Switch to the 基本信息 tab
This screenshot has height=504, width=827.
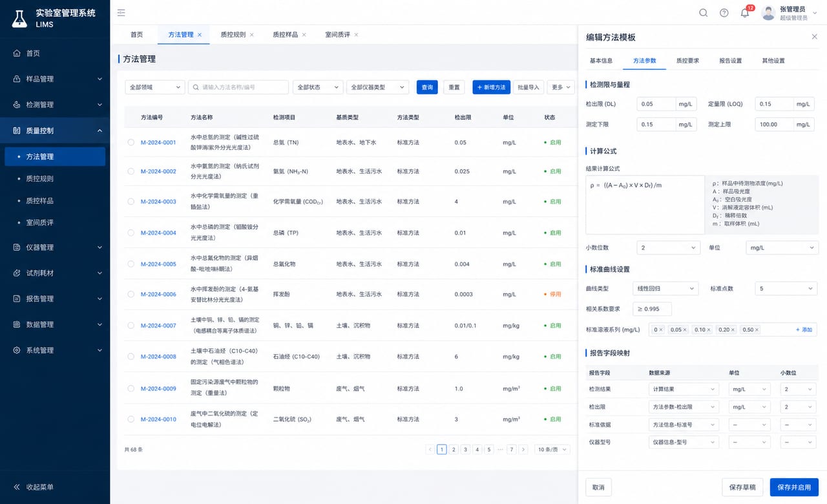tap(601, 61)
